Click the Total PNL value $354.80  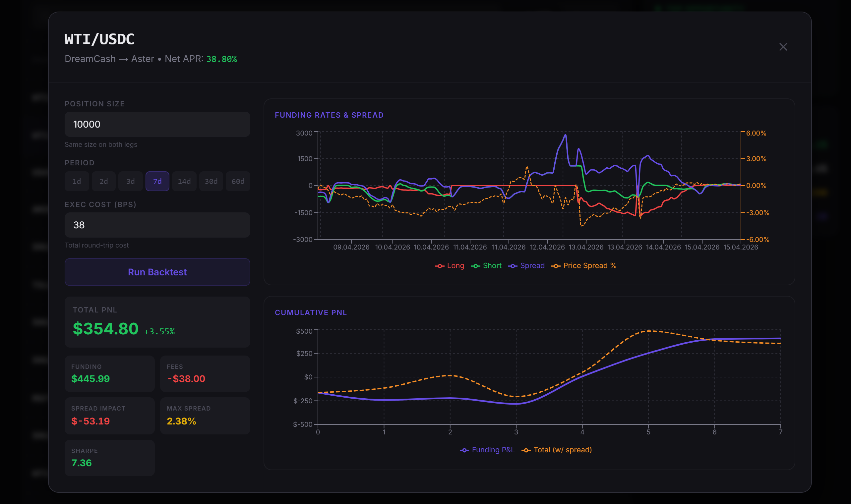pos(106,329)
